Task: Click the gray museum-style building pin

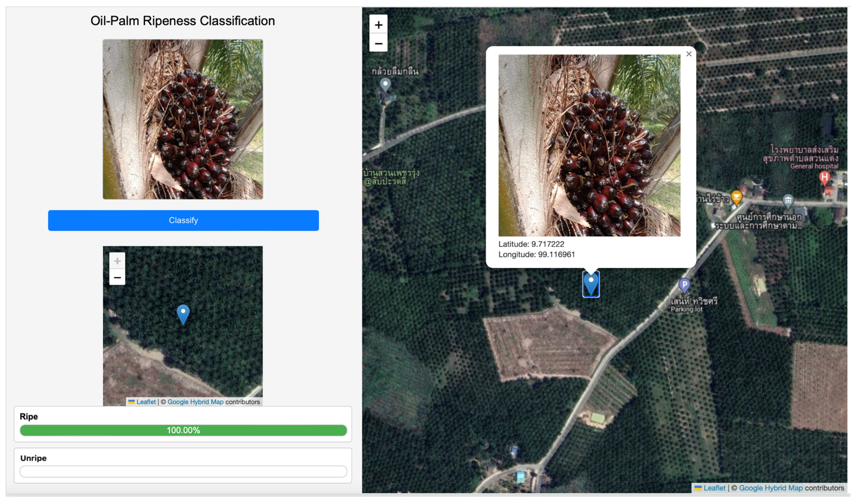Action: coord(788,200)
